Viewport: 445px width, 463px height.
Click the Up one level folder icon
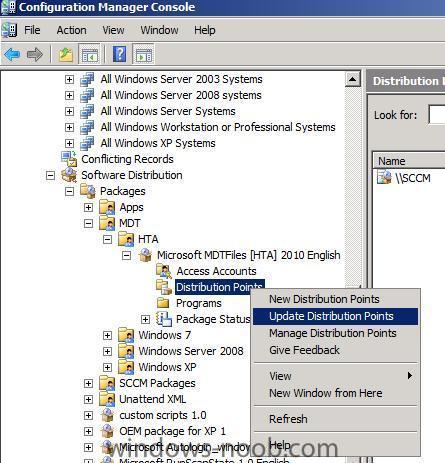point(66,54)
